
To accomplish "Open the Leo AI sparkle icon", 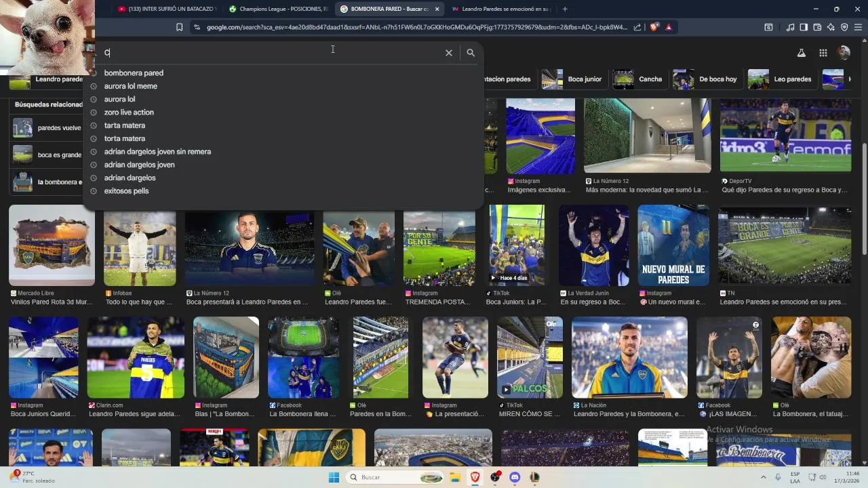I will [x=831, y=27].
